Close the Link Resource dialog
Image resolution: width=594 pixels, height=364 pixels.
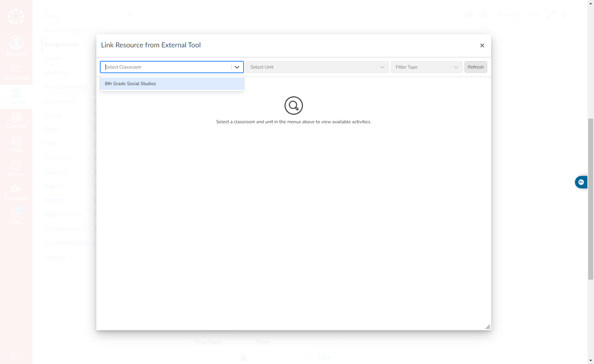point(482,45)
